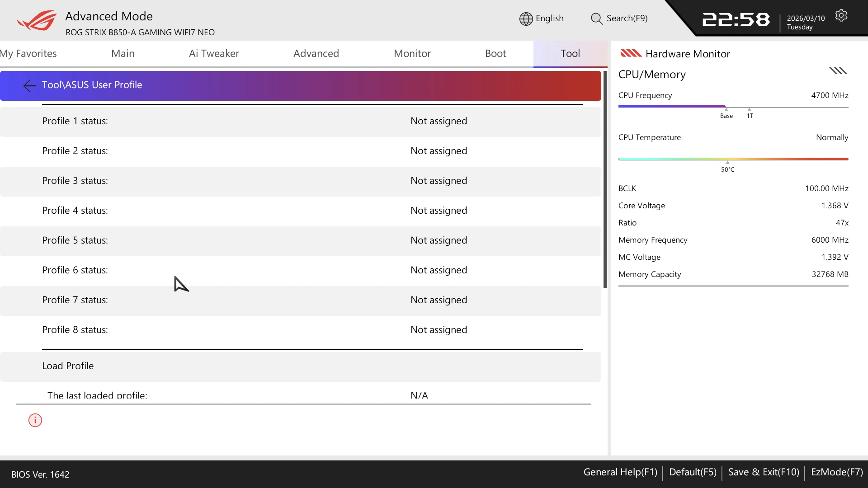Go to the Boot tab
The height and width of the screenshot is (488, 868).
pyautogui.click(x=495, y=53)
